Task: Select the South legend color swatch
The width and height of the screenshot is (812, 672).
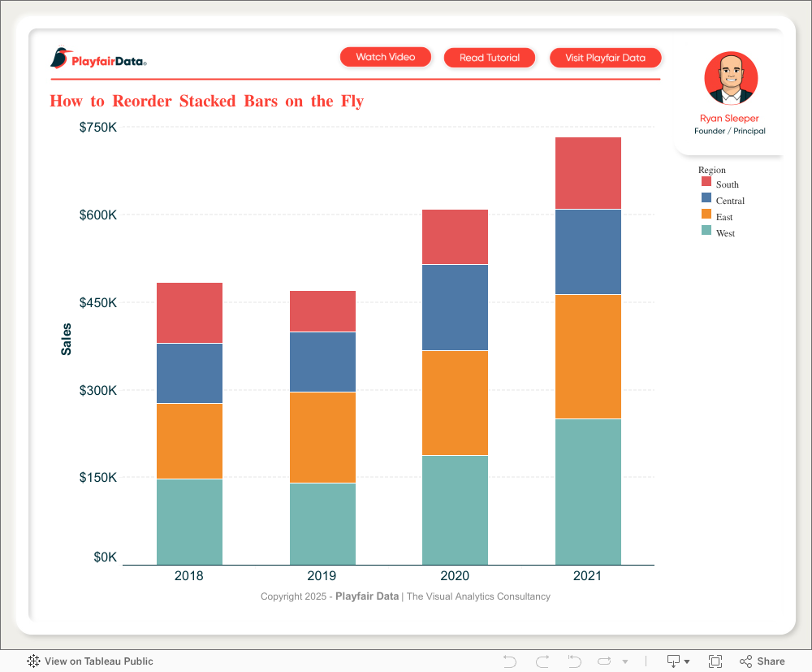Action: click(706, 183)
